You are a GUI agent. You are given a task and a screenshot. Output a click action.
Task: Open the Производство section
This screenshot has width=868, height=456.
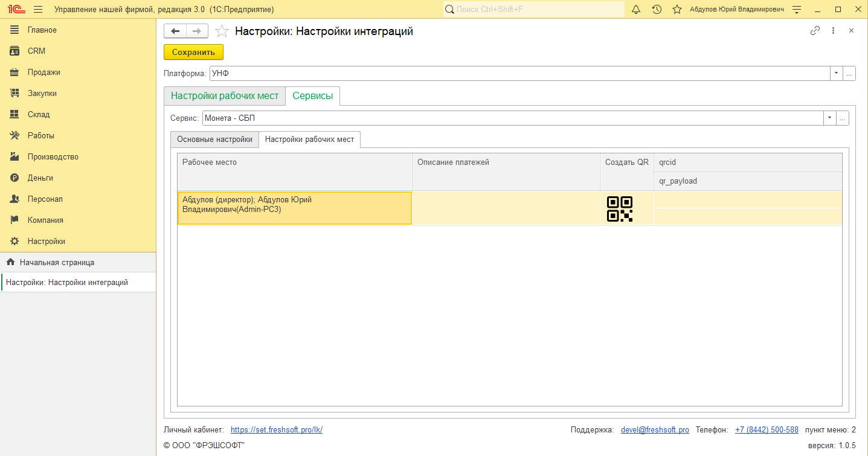53,157
